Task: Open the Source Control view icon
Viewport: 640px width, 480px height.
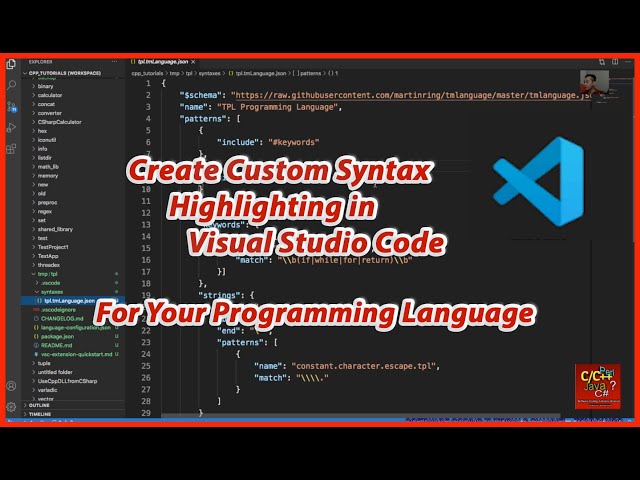Action: pyautogui.click(x=11, y=107)
